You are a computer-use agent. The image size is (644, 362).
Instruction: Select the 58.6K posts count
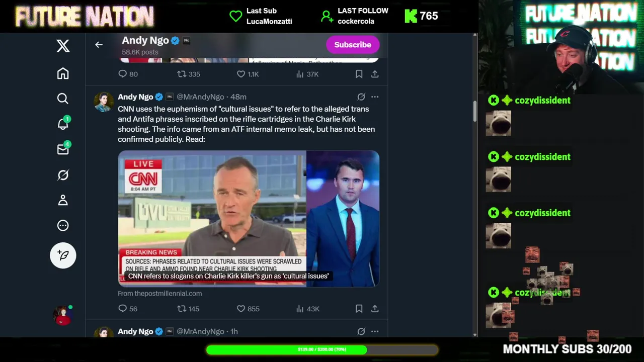(140, 52)
